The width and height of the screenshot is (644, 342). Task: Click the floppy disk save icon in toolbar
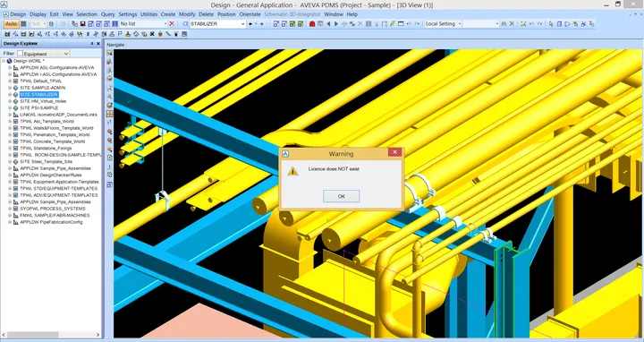tap(82, 24)
